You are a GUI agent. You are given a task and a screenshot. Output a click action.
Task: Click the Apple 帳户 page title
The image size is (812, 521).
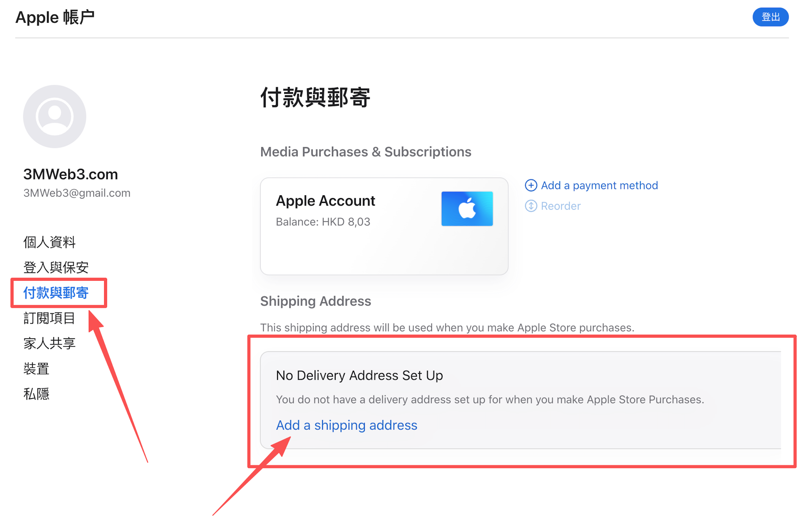(x=55, y=17)
